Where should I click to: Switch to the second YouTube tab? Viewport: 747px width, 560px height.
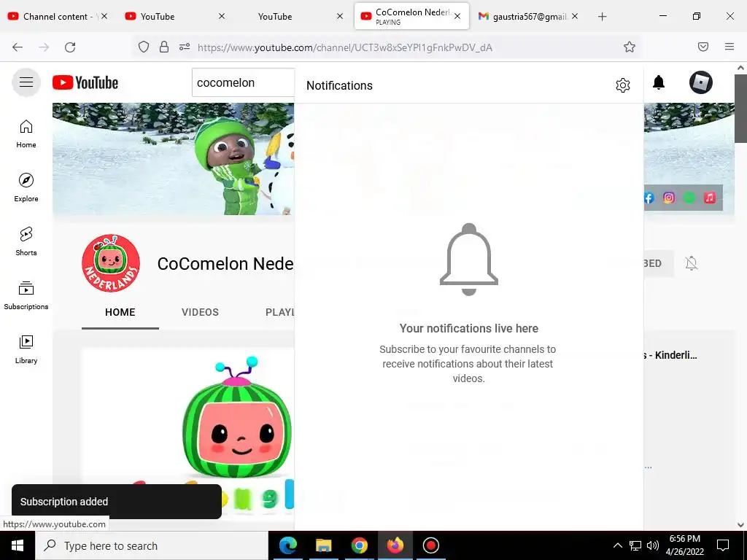click(174, 17)
